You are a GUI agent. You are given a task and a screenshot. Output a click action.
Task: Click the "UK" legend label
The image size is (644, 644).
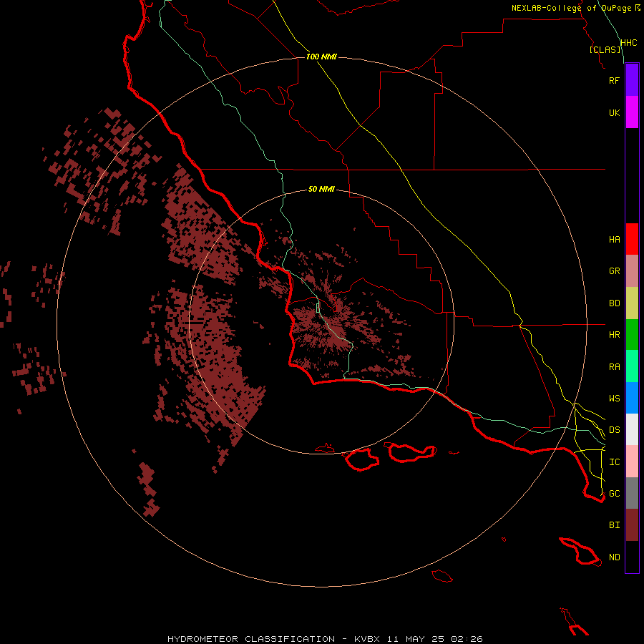point(614,112)
